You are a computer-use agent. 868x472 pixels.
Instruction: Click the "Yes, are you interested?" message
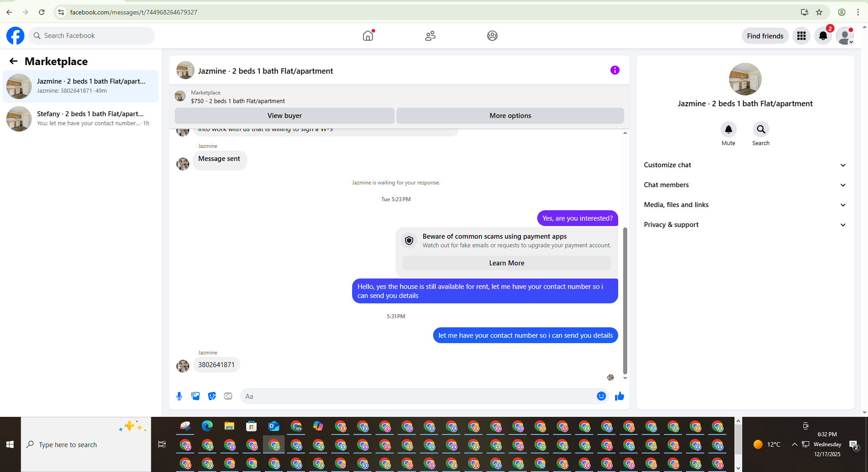coord(577,218)
